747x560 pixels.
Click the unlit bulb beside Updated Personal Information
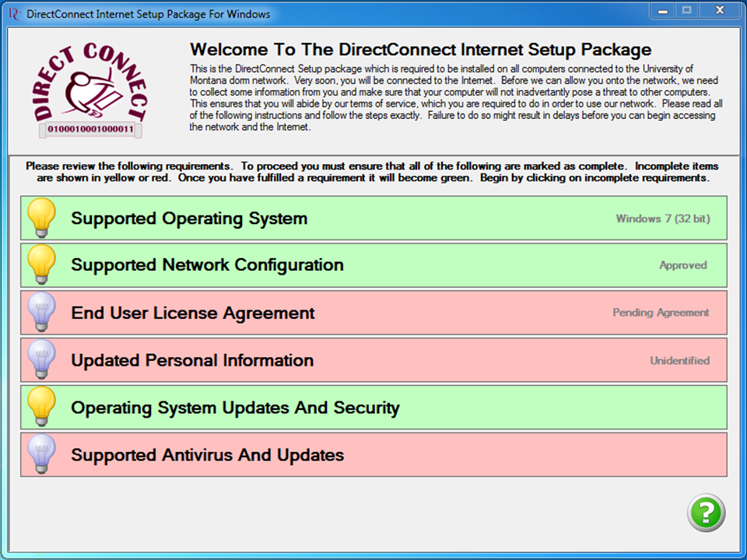coord(41,359)
